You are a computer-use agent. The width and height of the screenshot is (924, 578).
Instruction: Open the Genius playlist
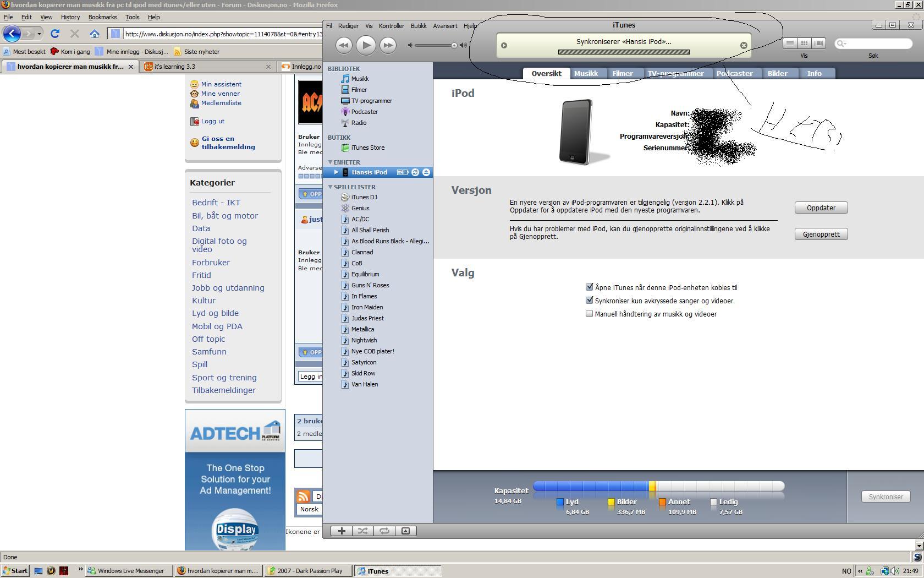pos(360,208)
